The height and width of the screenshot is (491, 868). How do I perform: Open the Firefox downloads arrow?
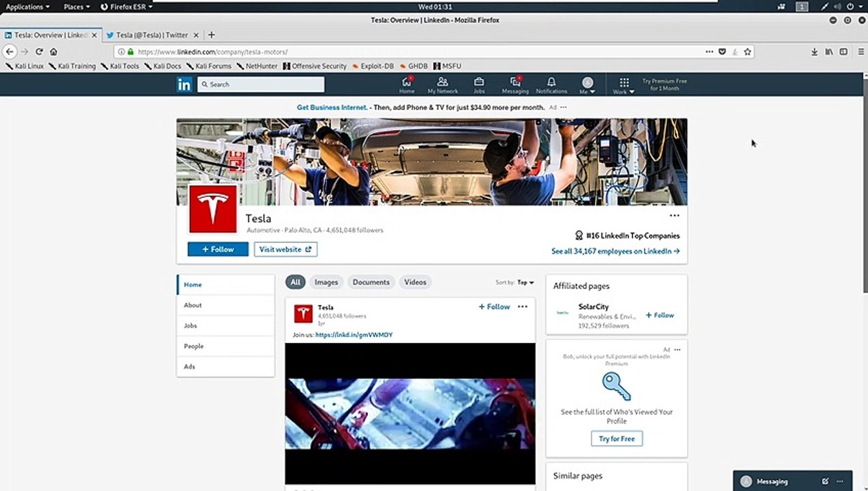pos(815,52)
